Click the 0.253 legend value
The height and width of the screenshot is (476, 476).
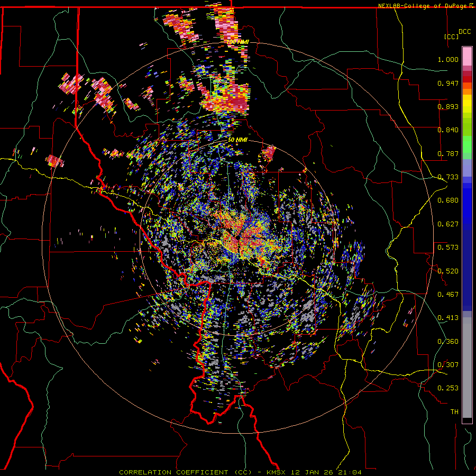[x=448, y=388]
